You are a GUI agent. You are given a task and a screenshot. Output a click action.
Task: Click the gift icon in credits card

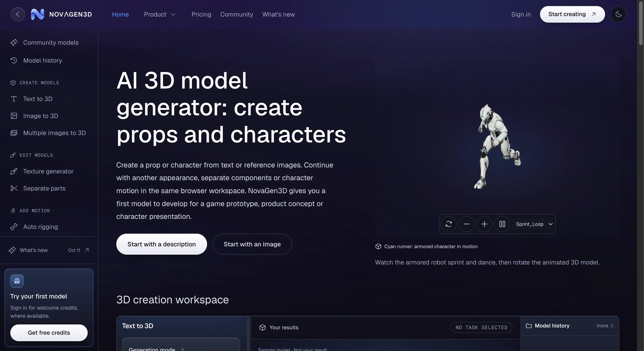[17, 281]
